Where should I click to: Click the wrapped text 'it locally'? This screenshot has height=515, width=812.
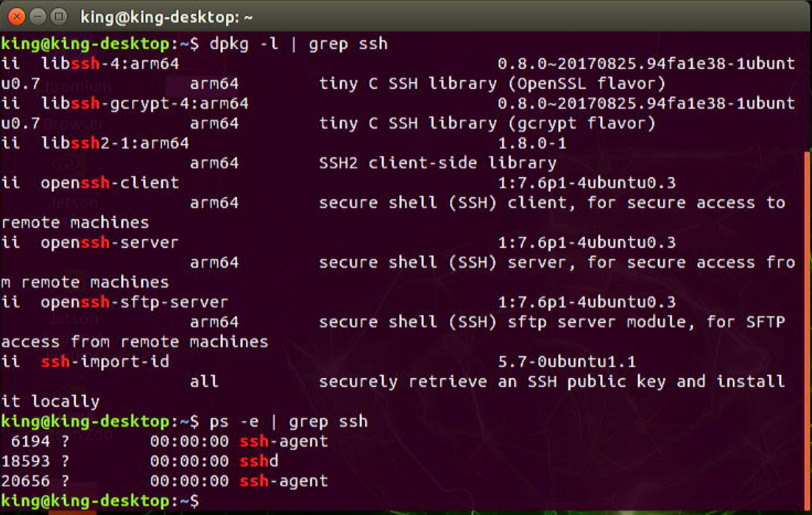point(50,402)
